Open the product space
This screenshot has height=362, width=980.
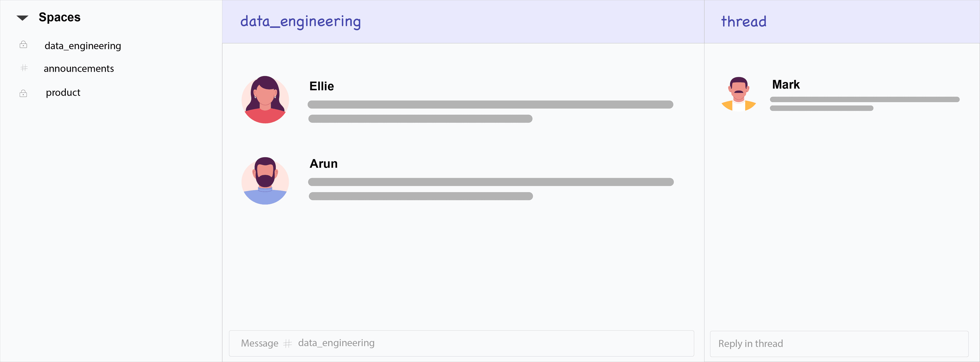63,93
